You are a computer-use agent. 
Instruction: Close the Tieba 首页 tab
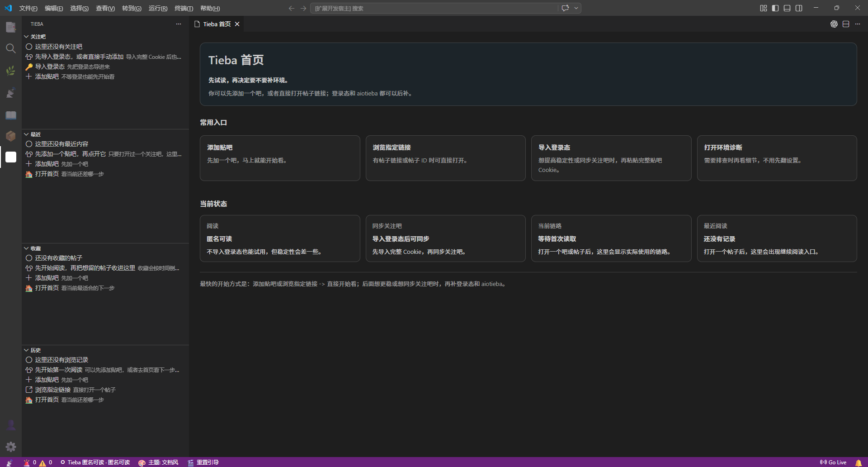click(x=237, y=24)
